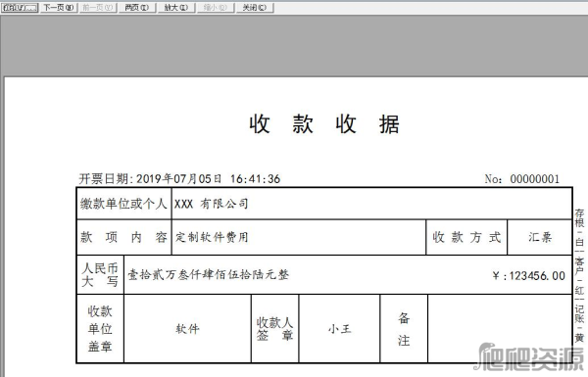
Task: Click the 人民币大写 label cell
Action: pyautogui.click(x=100, y=275)
